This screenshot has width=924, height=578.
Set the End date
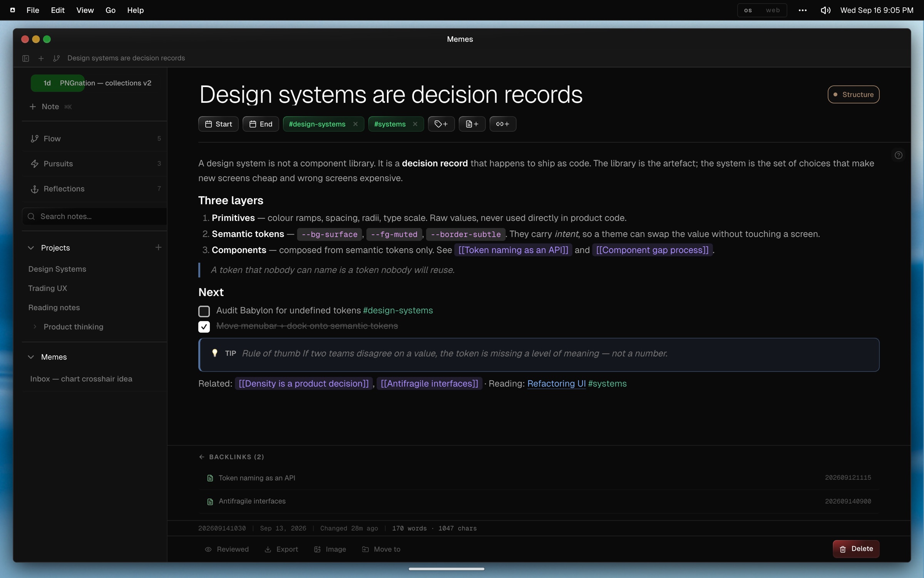coord(261,124)
